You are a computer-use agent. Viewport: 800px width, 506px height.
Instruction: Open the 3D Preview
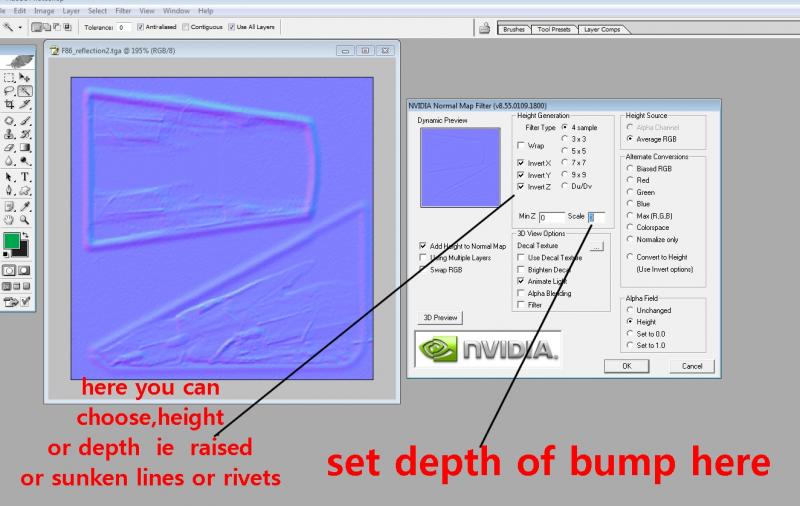(440, 318)
